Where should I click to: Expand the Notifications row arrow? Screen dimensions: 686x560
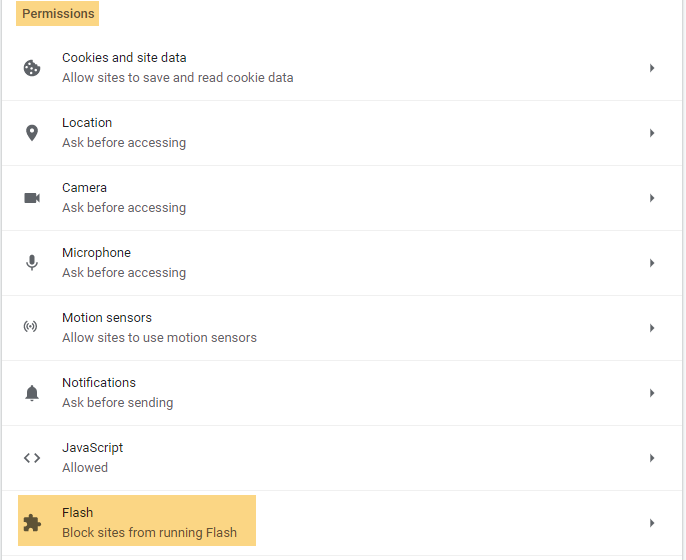[x=652, y=393]
